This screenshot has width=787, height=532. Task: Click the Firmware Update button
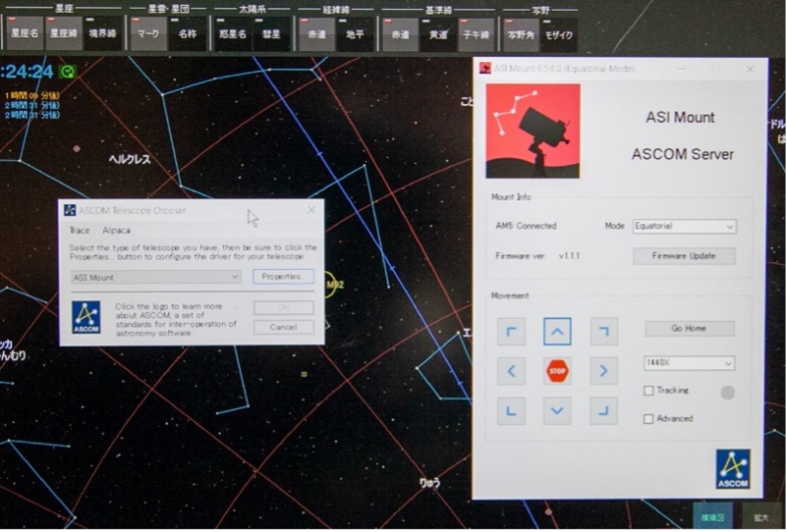pyautogui.click(x=684, y=256)
